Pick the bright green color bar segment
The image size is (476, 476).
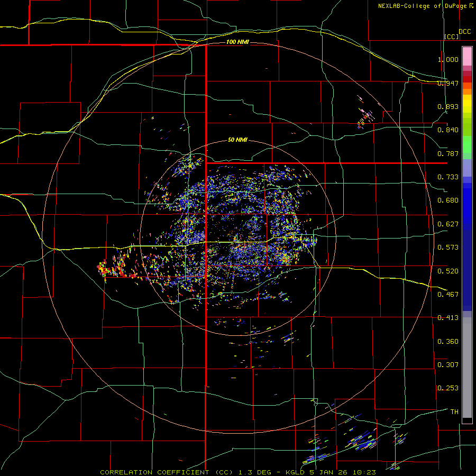click(x=467, y=145)
